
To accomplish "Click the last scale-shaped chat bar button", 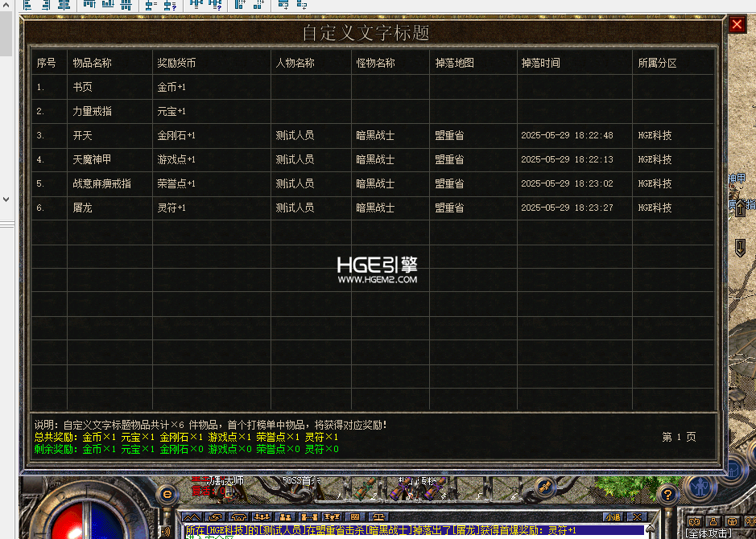I will (379, 517).
